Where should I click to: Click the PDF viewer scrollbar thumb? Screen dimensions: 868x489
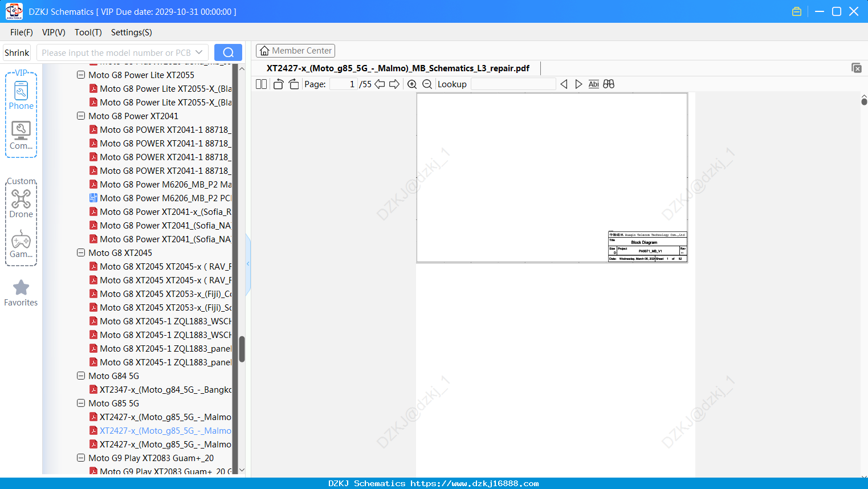(x=864, y=101)
